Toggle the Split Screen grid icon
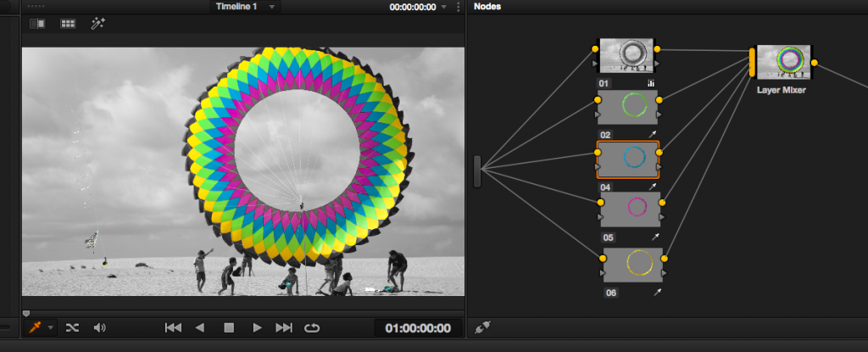 (x=68, y=24)
